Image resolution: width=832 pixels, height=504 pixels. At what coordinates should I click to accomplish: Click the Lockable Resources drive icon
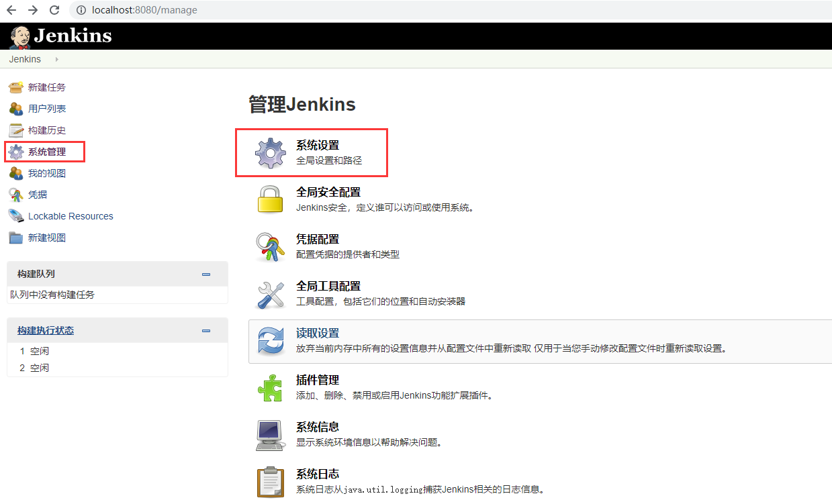[16, 216]
